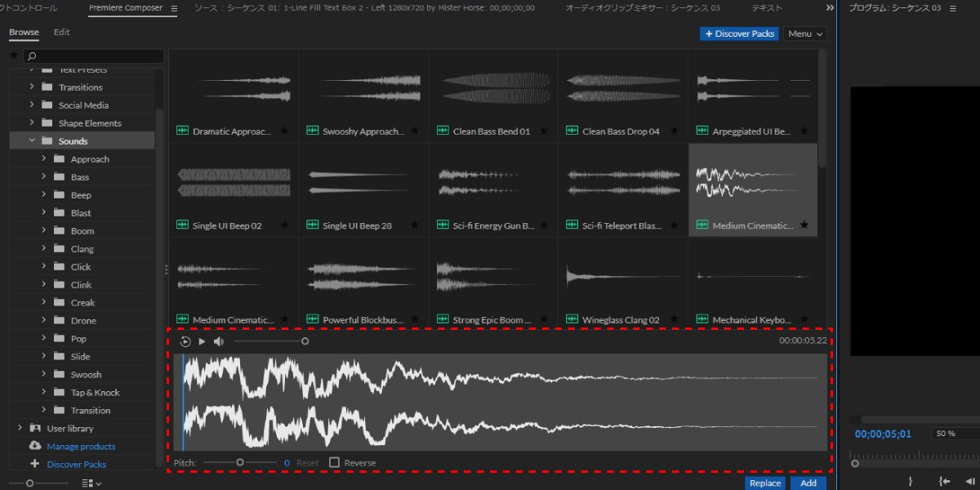Open the Discover Packs link in sidebar
The image size is (980, 490).
tap(76, 464)
